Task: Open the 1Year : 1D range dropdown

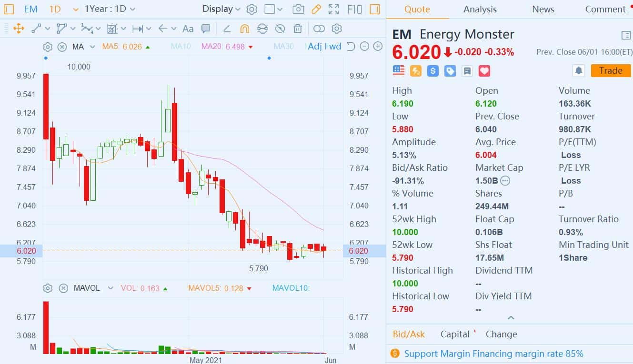Action: coord(110,9)
